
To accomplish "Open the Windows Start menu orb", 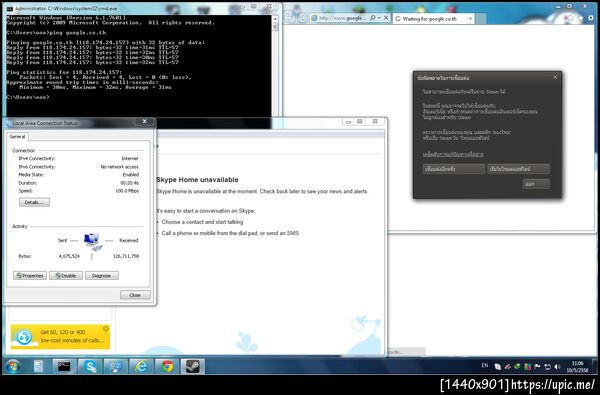I will pyautogui.click(x=13, y=366).
